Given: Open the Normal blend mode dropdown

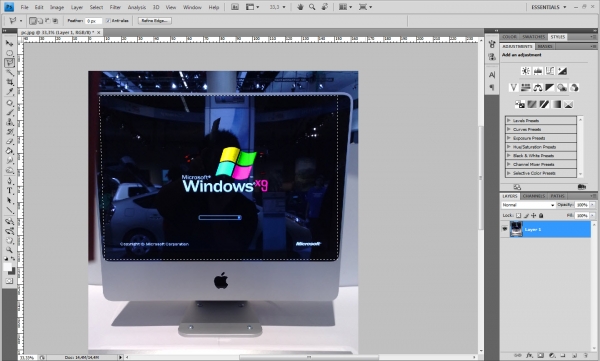Looking at the screenshot, I should [528, 205].
